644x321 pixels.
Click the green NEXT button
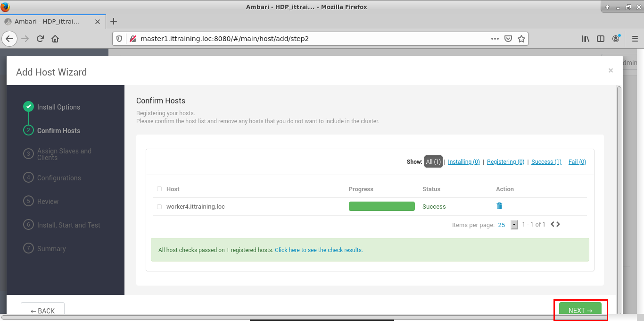pyautogui.click(x=580, y=310)
